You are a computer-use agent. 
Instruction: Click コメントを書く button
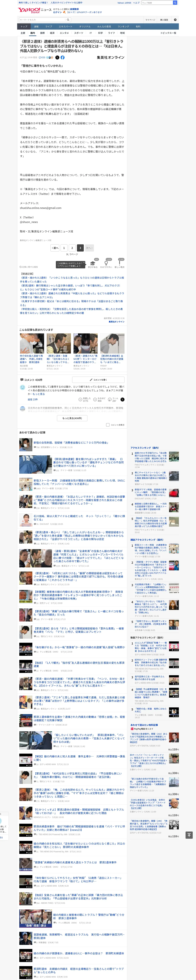[98, 380]
